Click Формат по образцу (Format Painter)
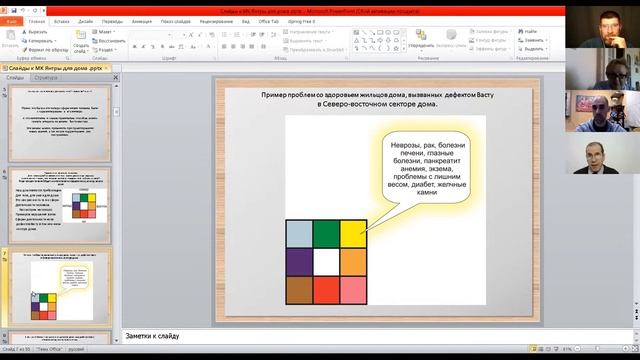 (45, 50)
